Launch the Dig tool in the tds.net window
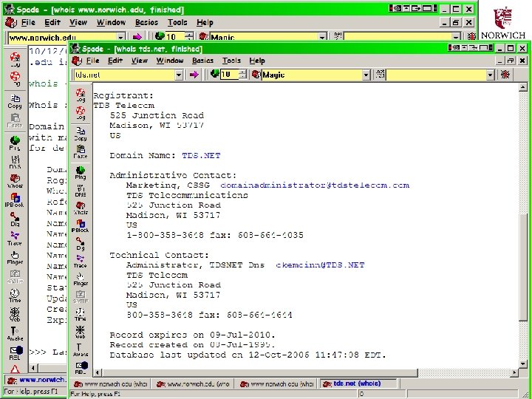532x399 pixels. [81, 244]
